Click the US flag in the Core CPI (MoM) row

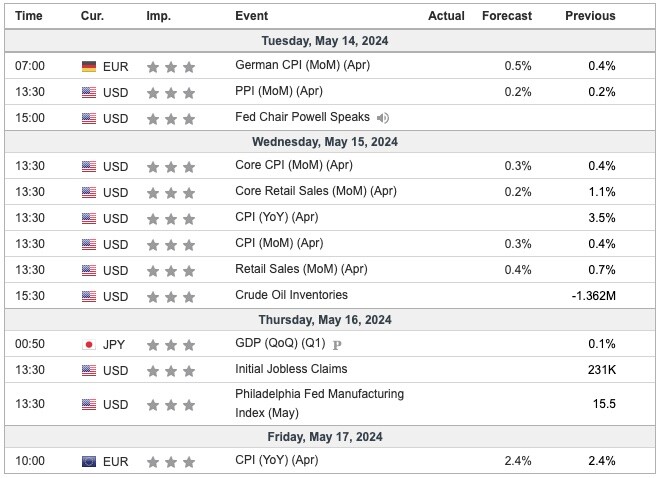(89, 167)
